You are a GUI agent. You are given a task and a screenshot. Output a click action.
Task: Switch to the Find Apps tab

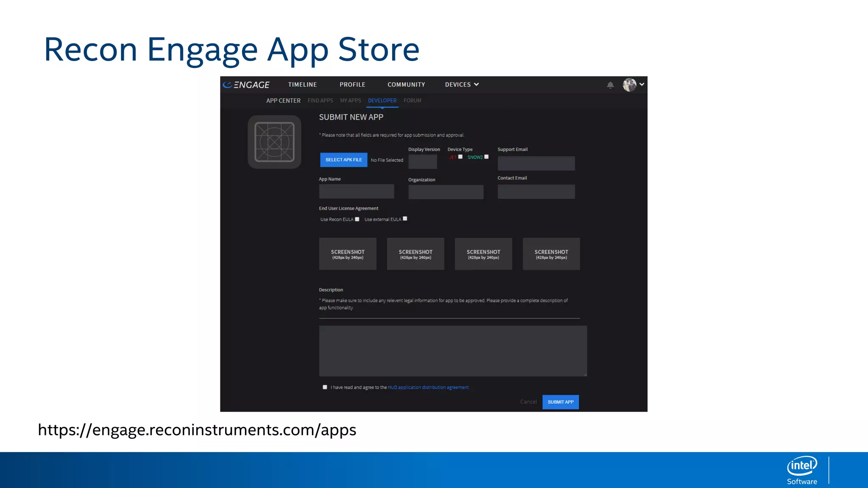tap(320, 101)
